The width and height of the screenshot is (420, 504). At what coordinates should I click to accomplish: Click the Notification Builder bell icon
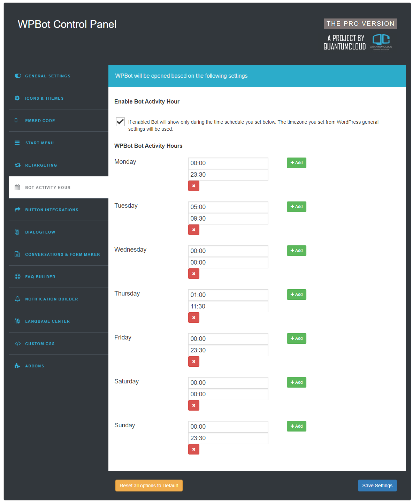click(17, 299)
